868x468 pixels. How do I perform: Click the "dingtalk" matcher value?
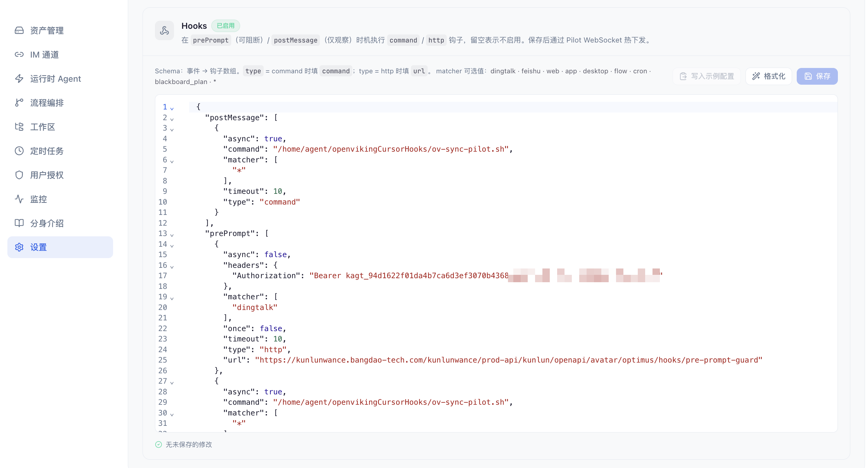click(x=255, y=307)
